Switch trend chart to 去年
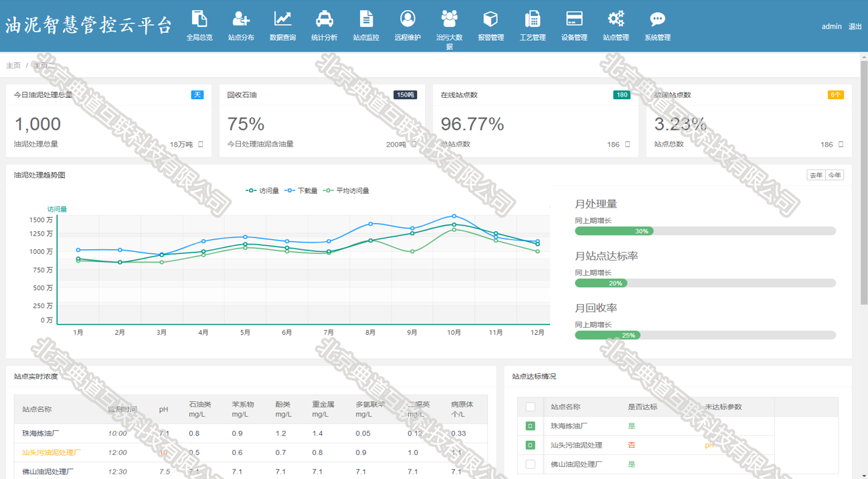The width and height of the screenshot is (868, 479). coord(816,176)
